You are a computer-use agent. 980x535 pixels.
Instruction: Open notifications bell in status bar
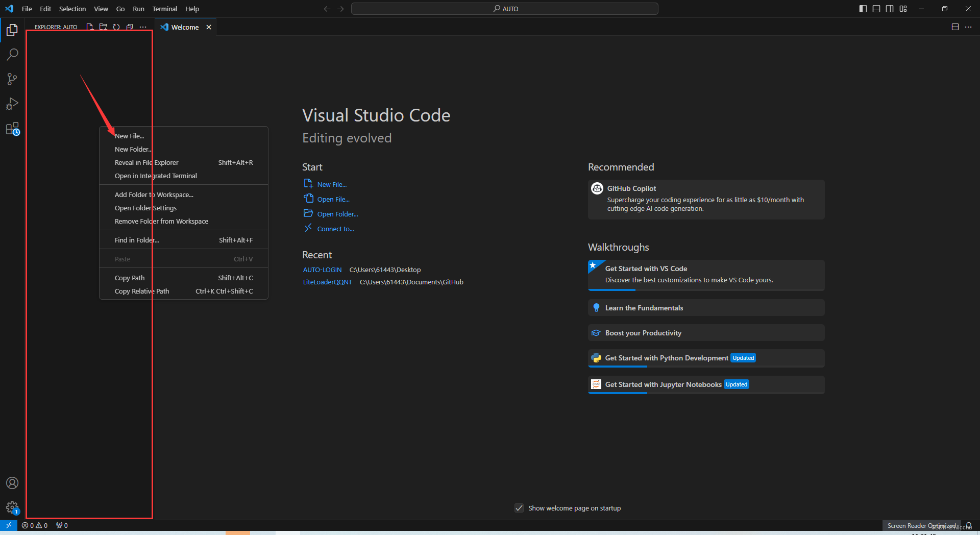point(969,525)
